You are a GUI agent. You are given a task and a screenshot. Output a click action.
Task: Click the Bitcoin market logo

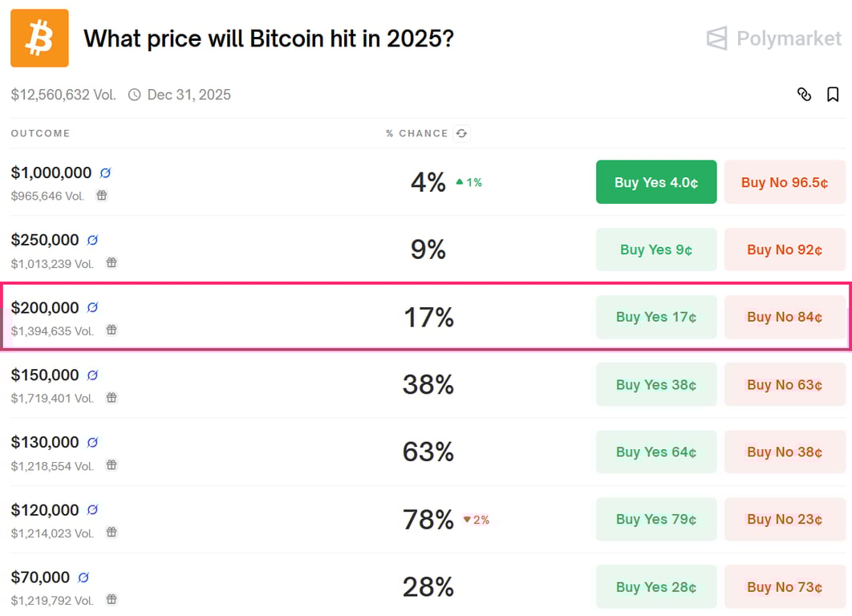39,38
